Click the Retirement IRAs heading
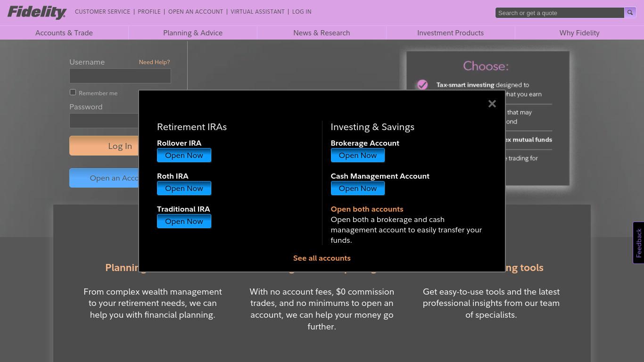 (192, 127)
